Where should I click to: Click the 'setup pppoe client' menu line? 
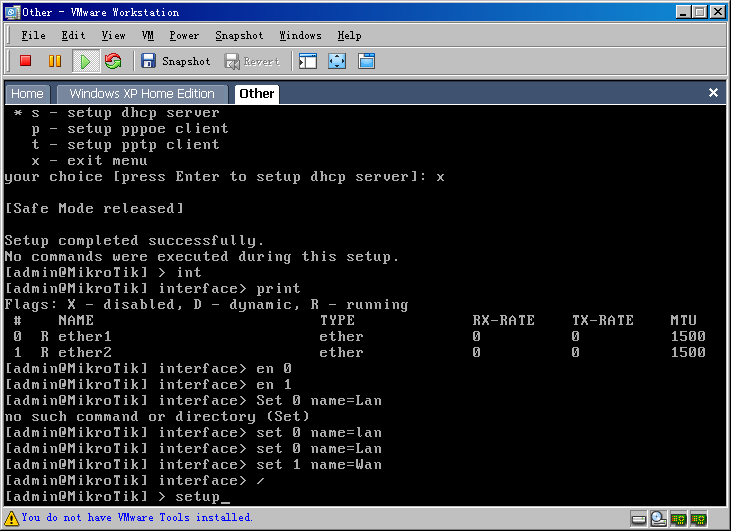pyautogui.click(x=130, y=129)
